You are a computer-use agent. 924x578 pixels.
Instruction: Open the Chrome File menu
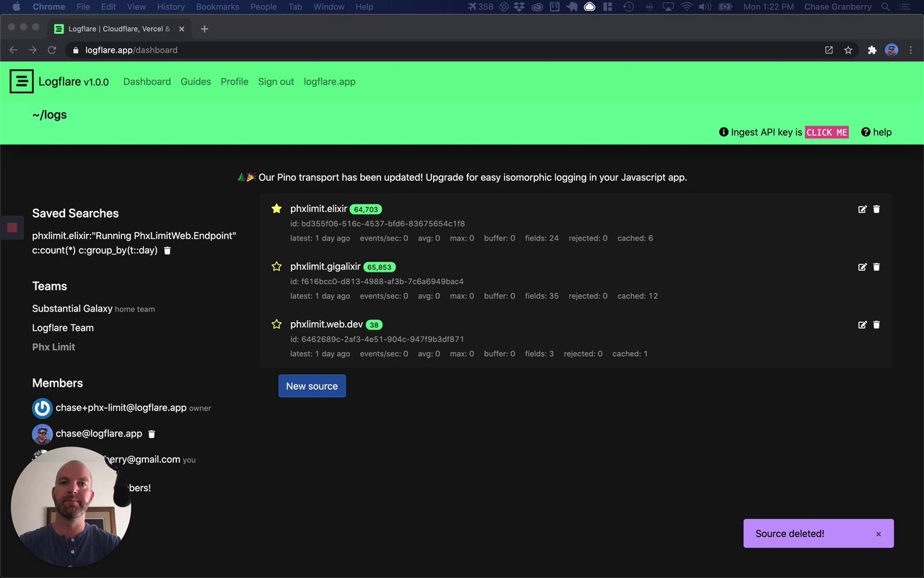tap(83, 7)
